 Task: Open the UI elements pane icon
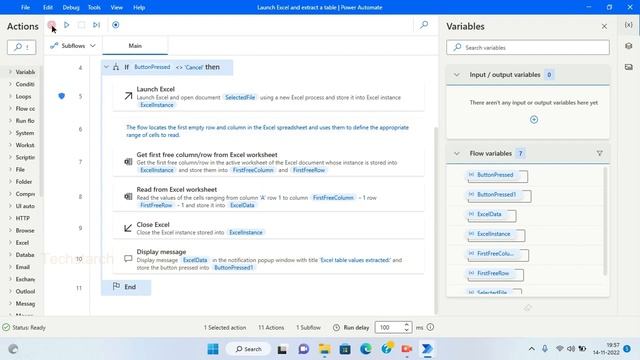coord(629,46)
